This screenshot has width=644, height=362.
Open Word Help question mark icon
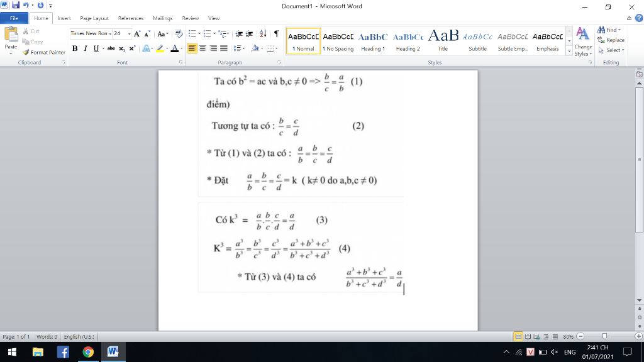(x=639, y=18)
